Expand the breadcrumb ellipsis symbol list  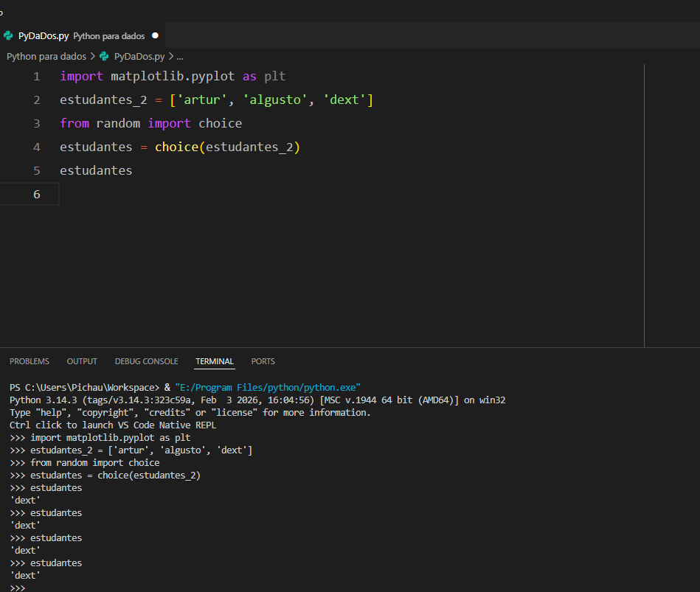180,56
